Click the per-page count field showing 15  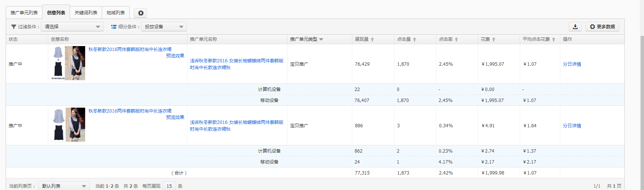(x=169, y=186)
